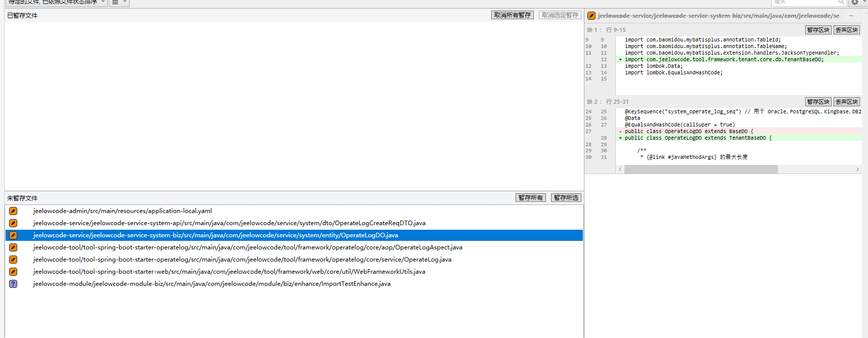Click untracked question-mark icon for ImportTestEnhance.java
The height and width of the screenshot is (338, 868).
13,284
